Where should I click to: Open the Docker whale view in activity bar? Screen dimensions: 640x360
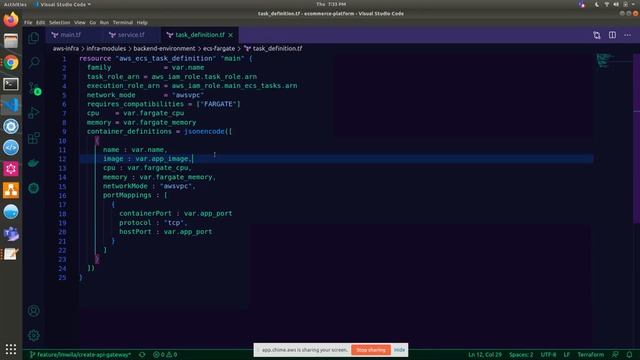[33, 163]
